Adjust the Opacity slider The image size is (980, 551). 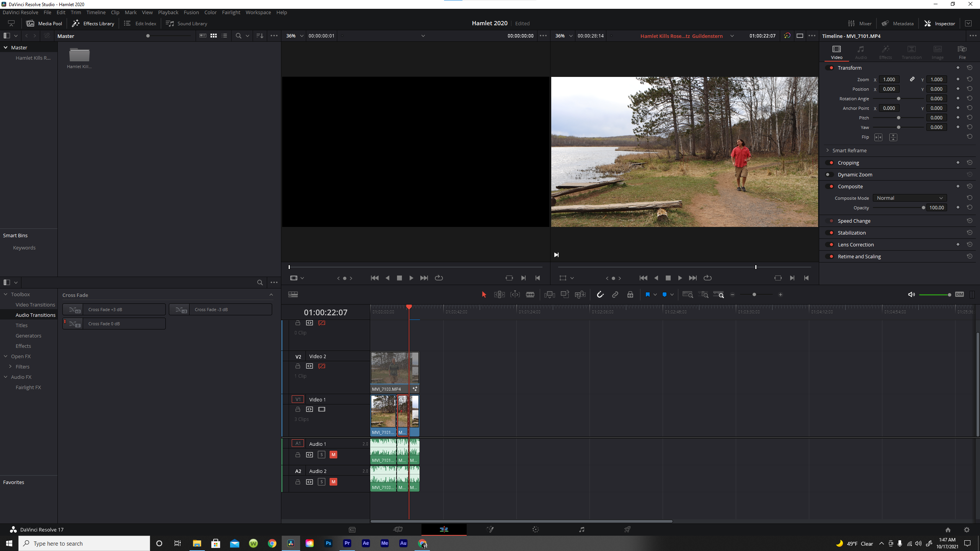(x=898, y=208)
